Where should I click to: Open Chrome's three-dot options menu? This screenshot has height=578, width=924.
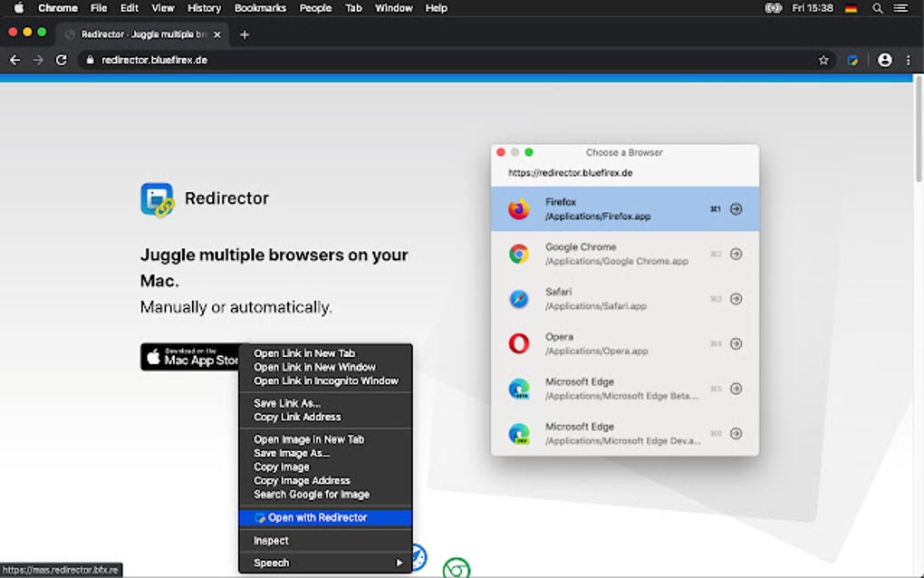(909, 60)
